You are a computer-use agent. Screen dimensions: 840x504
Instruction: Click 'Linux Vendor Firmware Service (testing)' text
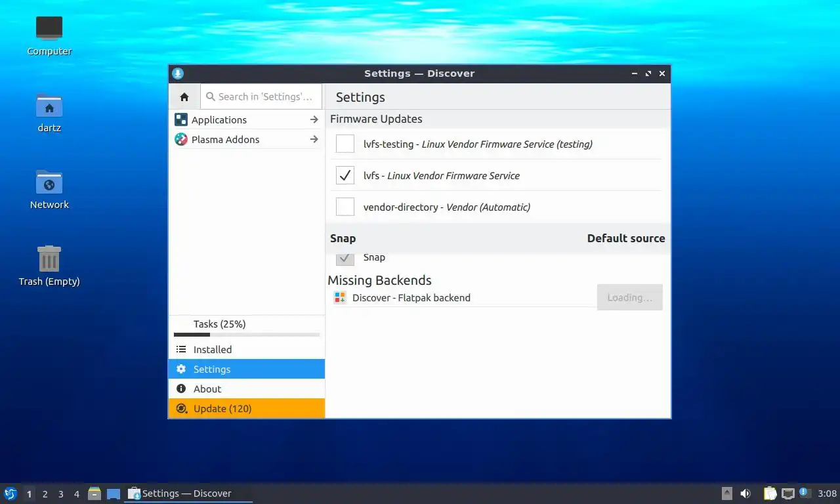(x=507, y=144)
